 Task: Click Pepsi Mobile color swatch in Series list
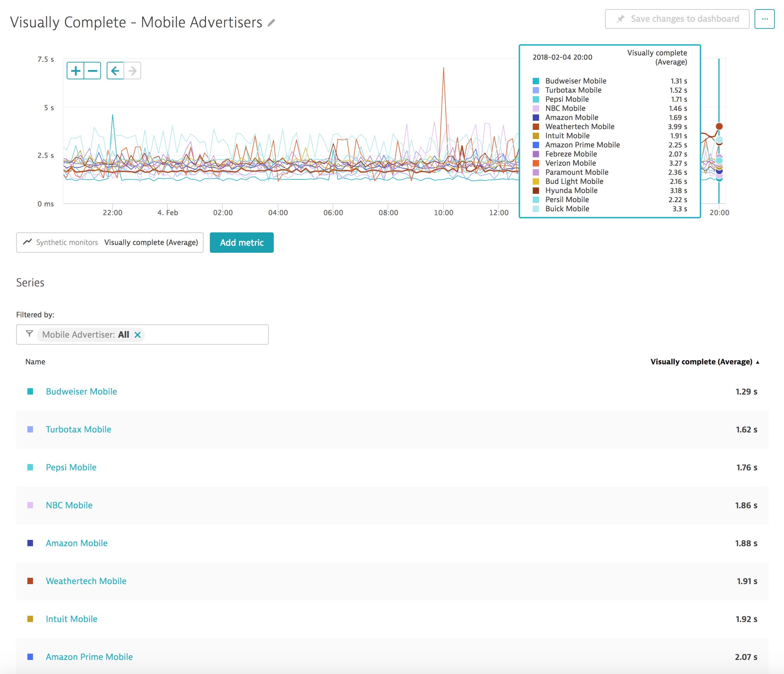click(x=30, y=467)
